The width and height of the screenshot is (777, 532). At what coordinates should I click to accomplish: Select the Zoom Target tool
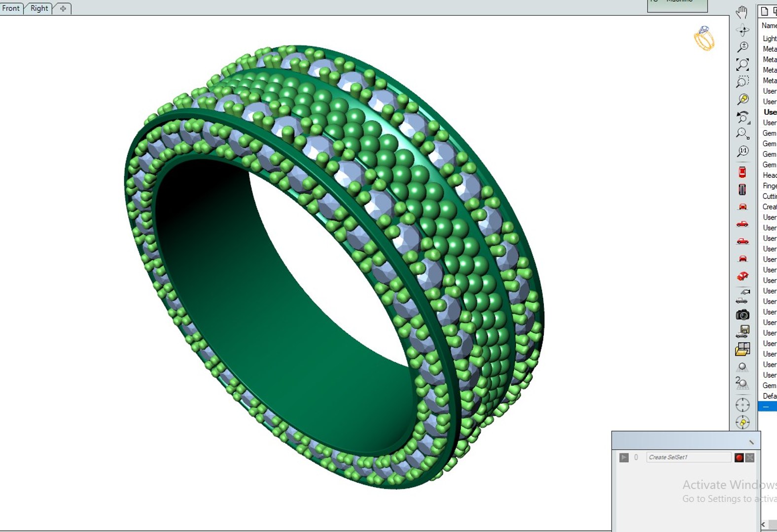tap(742, 133)
